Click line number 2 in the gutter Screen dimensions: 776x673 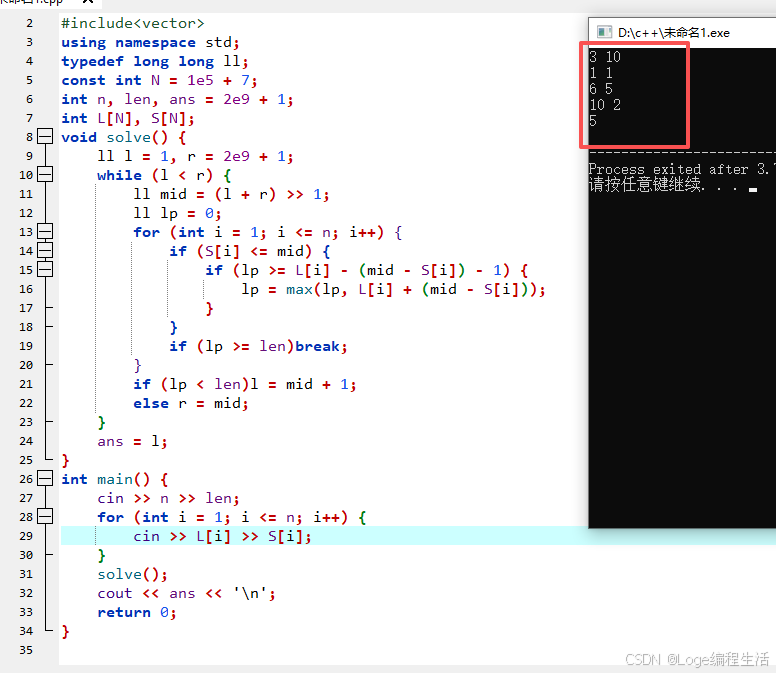coord(30,23)
